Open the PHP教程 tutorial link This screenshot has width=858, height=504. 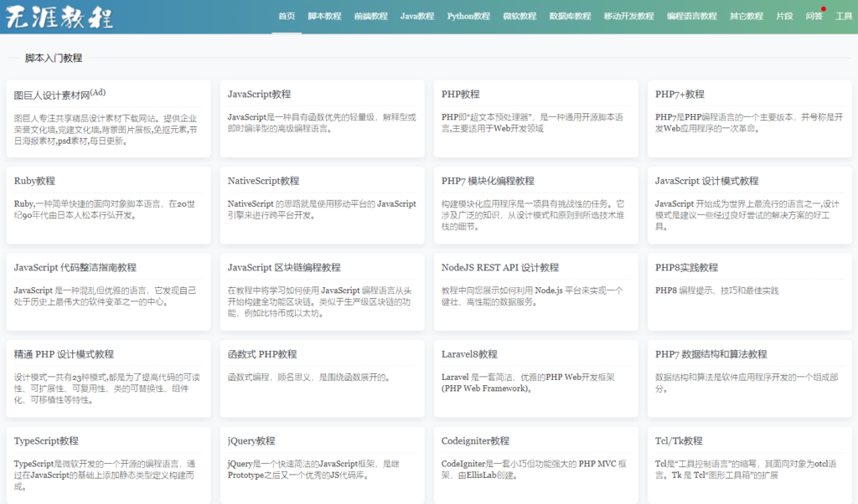point(459,93)
